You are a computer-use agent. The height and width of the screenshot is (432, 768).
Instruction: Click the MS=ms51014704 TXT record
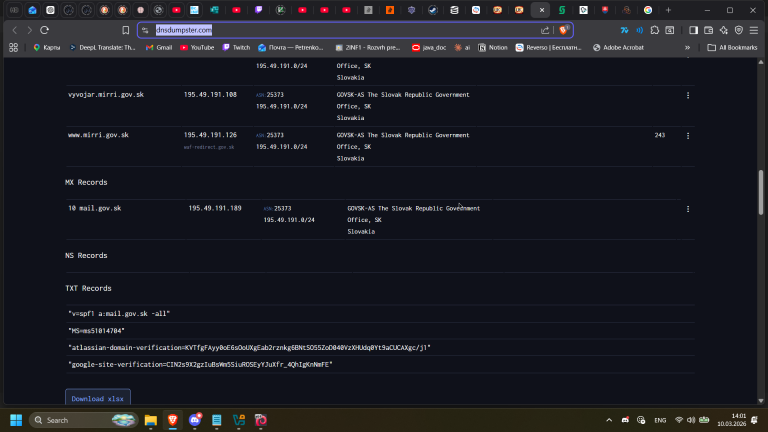[x=96, y=331]
